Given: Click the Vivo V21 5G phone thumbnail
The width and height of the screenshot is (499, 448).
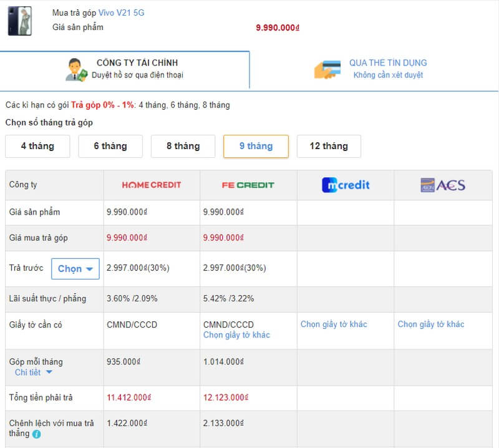Looking at the screenshot, I should [20, 21].
